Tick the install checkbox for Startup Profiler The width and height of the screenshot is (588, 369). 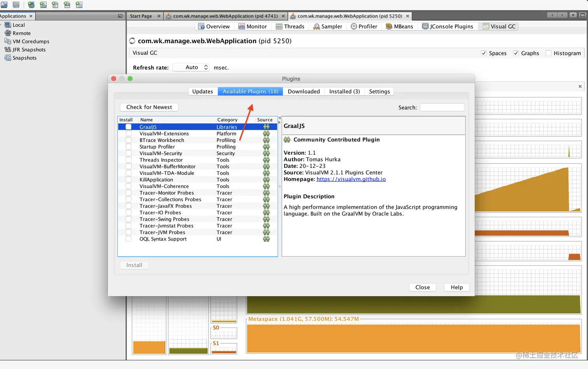(x=128, y=146)
